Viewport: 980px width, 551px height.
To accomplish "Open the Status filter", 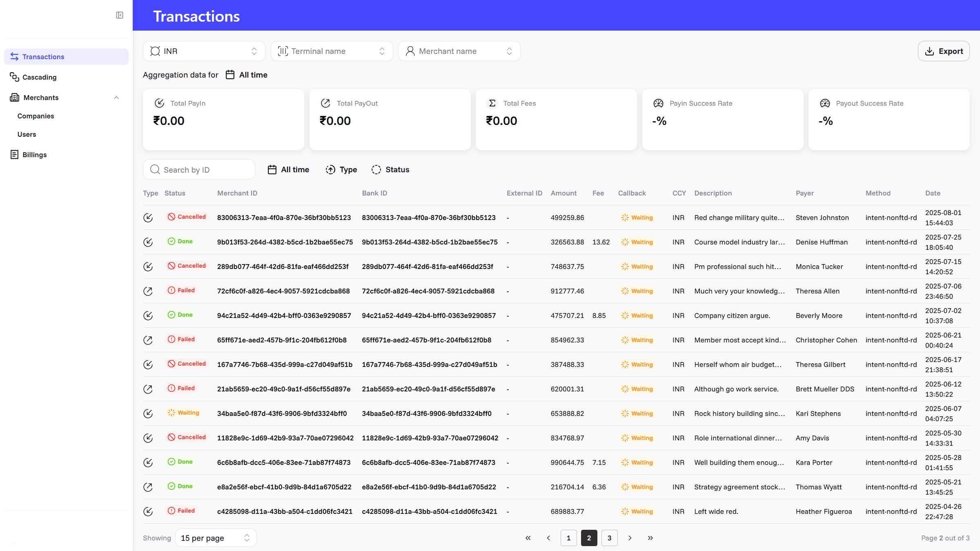I will point(390,169).
